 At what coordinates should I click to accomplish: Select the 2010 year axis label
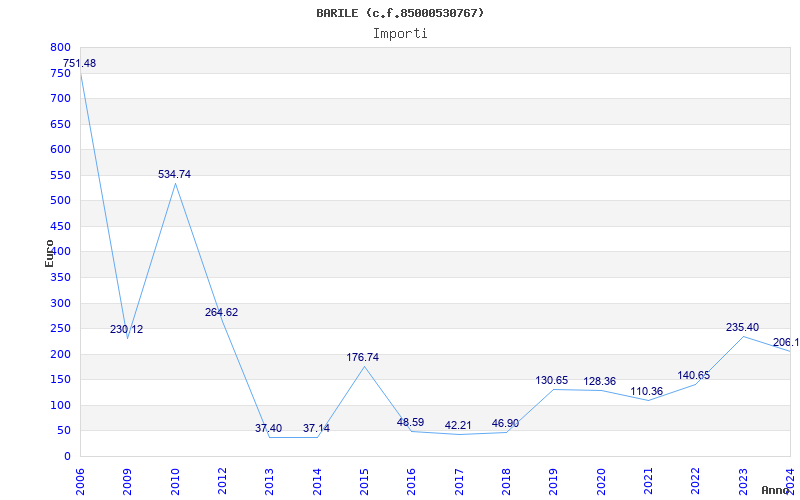pyautogui.click(x=175, y=482)
